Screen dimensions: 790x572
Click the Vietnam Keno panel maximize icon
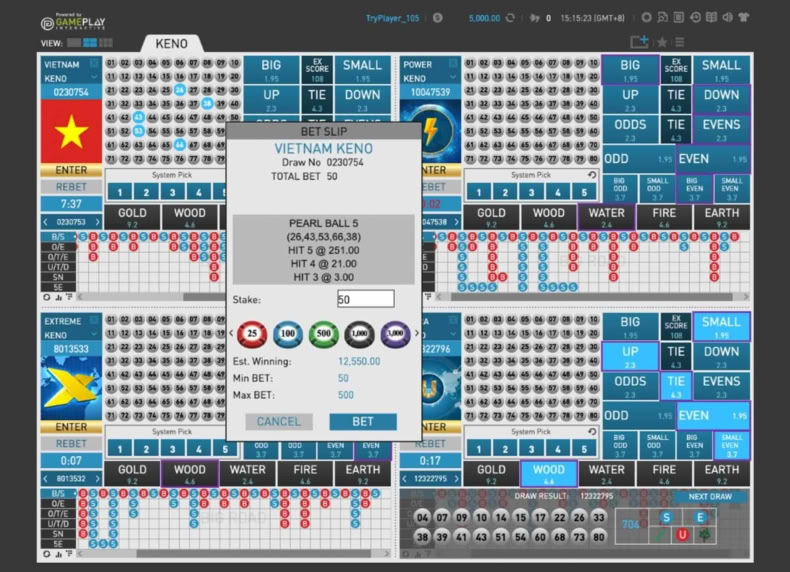tap(94, 63)
